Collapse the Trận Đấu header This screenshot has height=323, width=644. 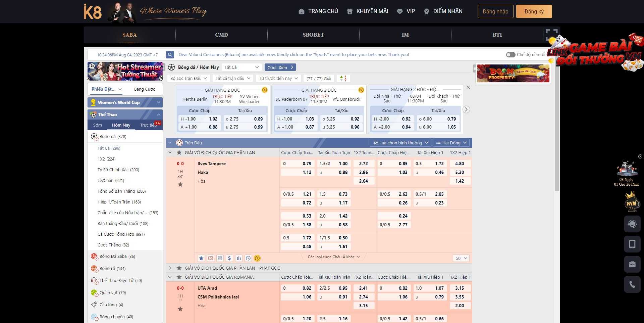(170, 143)
